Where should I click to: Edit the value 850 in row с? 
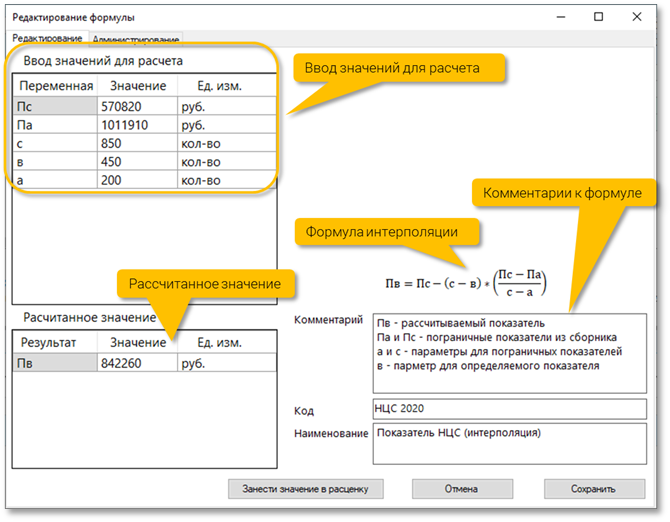137,143
